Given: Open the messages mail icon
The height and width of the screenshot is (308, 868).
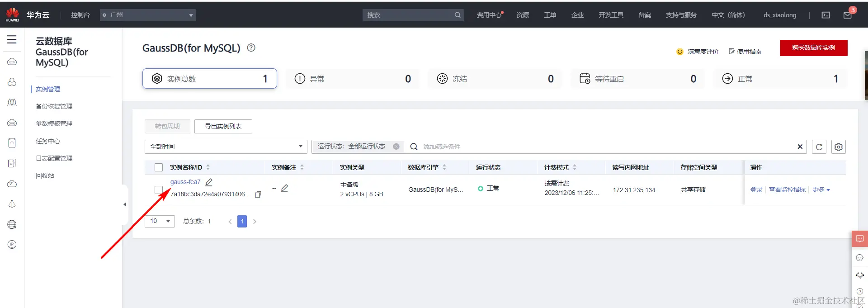Looking at the screenshot, I should tap(848, 15).
